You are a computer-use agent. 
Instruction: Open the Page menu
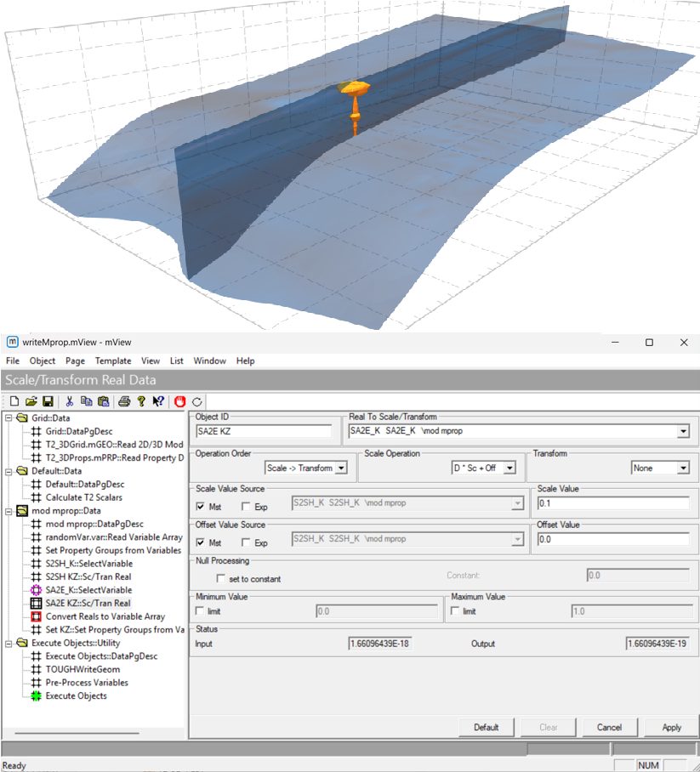click(75, 360)
